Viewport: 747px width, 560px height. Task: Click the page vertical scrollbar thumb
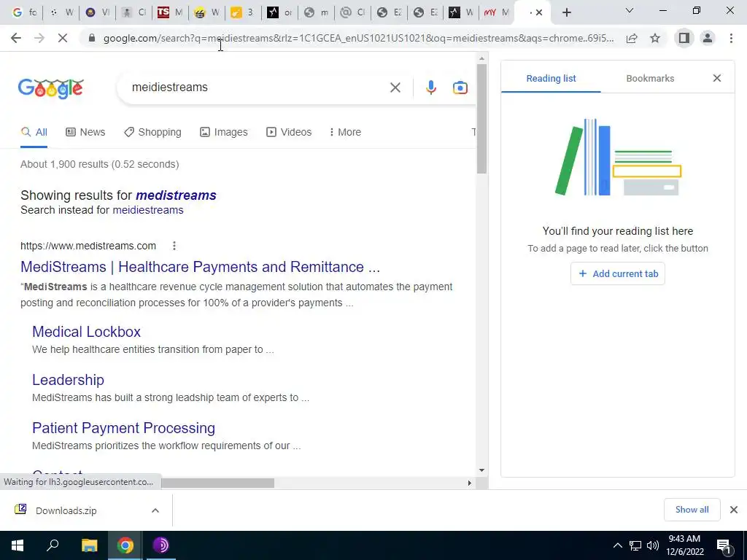tap(481, 119)
